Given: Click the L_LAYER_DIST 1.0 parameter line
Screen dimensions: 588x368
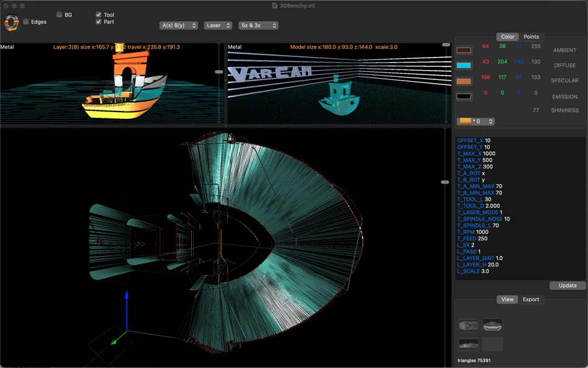Looking at the screenshot, I should (x=480, y=258).
